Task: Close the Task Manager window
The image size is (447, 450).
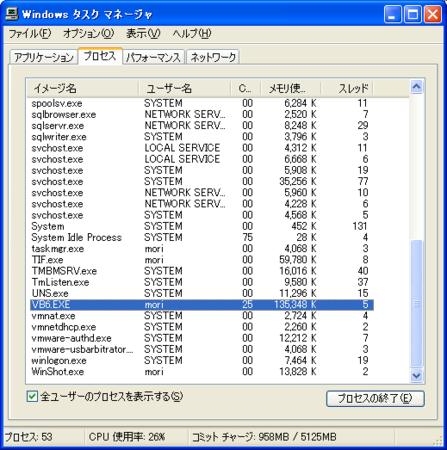Action: (x=433, y=14)
